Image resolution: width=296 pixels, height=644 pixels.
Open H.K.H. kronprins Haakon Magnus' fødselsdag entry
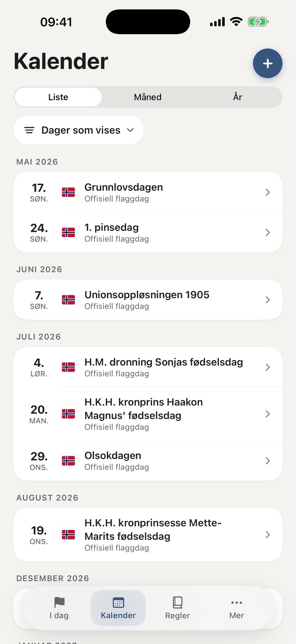[148, 414]
